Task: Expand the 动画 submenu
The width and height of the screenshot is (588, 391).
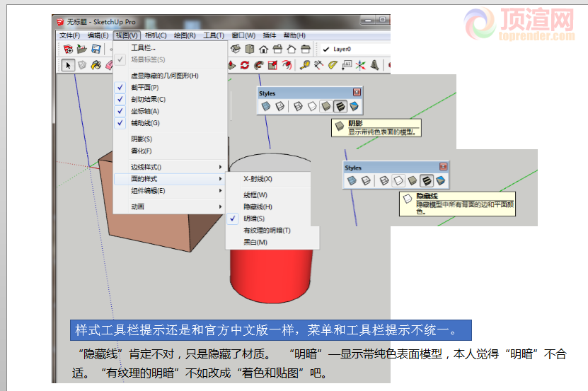Action: click(x=171, y=206)
